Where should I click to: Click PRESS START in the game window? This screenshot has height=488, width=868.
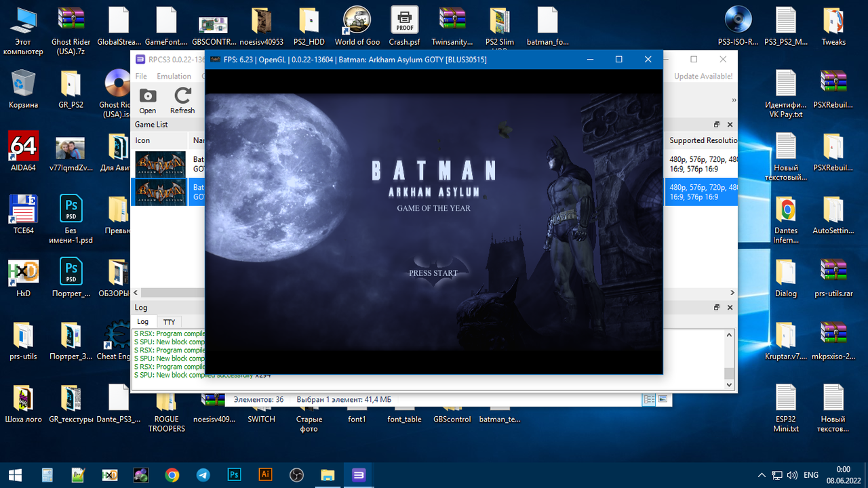point(433,273)
